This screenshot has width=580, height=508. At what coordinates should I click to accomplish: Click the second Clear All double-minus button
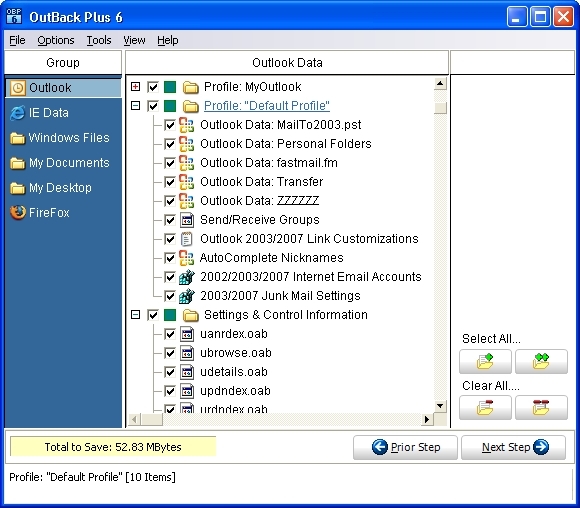541,408
